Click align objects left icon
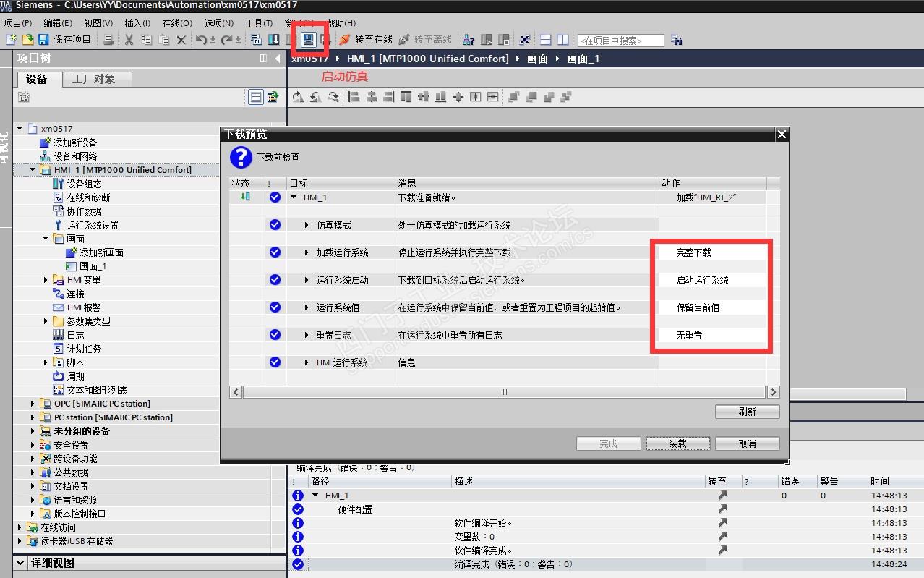Screen dimensions: 924x578 click(354, 97)
